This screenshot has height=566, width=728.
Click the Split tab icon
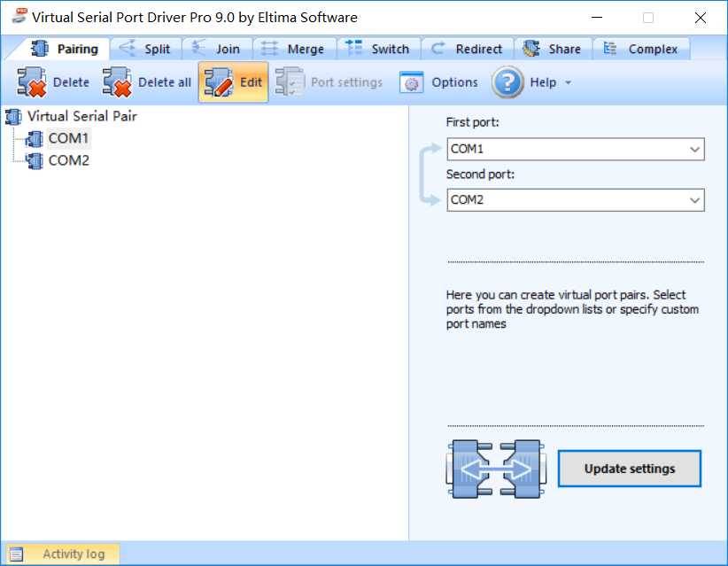pyautogui.click(x=128, y=48)
